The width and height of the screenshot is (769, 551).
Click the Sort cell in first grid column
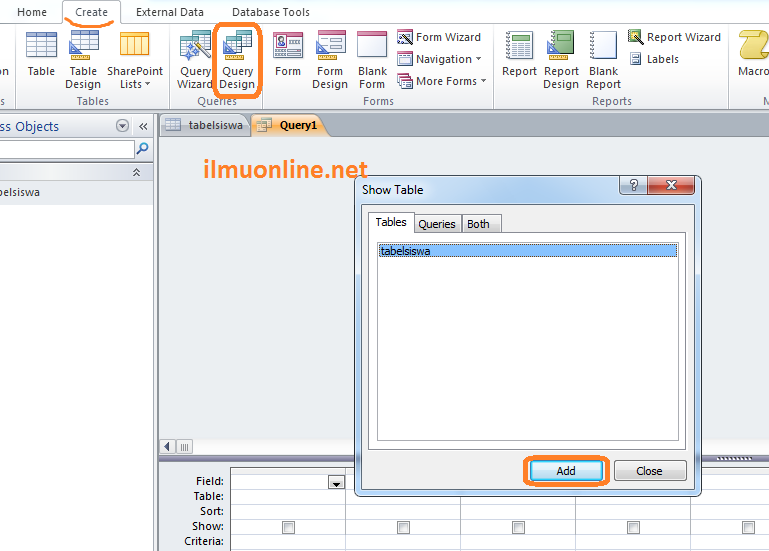tap(288, 511)
